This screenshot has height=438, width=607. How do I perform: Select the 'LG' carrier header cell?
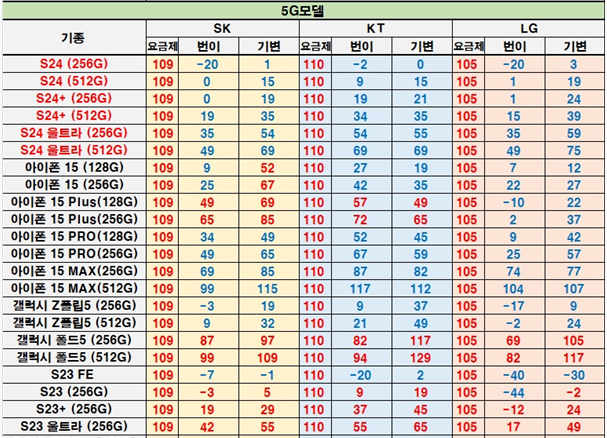528,28
